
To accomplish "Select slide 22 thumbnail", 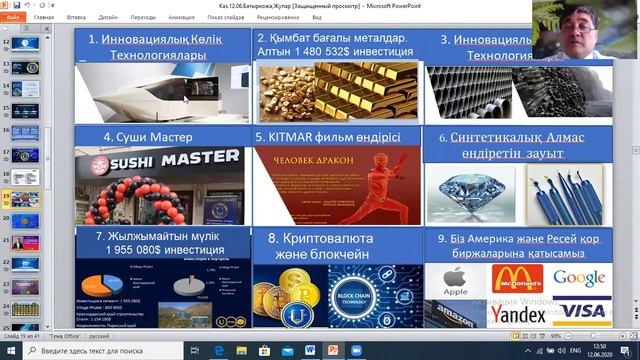I will click(25, 265).
